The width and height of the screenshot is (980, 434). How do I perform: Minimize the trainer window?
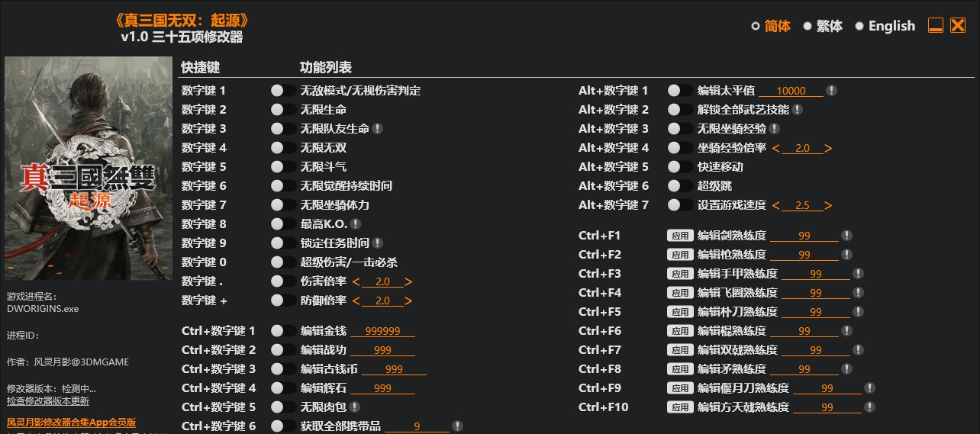coord(936,25)
